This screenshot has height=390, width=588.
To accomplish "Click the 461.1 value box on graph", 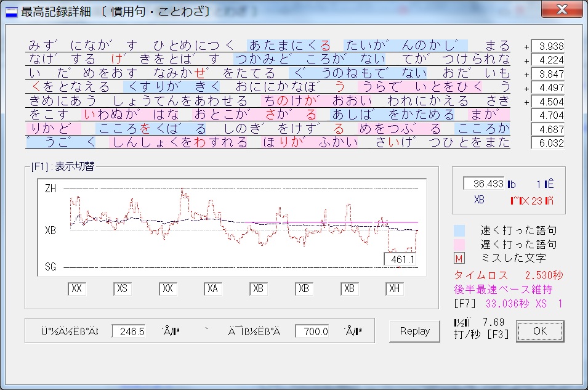I will click(400, 260).
